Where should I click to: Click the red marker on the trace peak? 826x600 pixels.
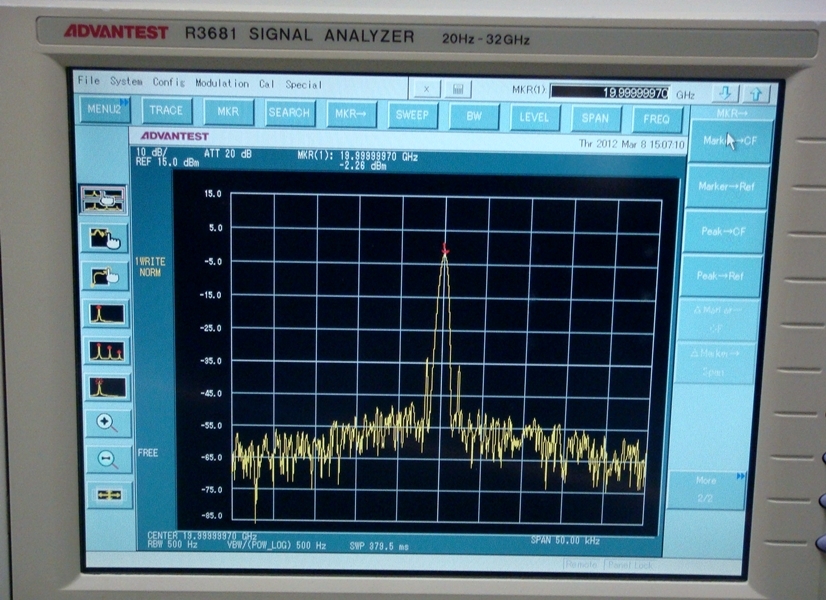[x=445, y=250]
